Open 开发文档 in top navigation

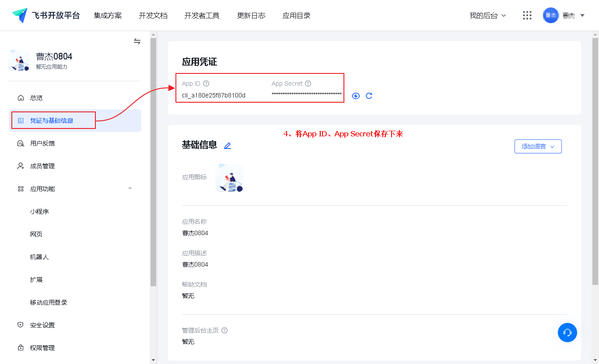tap(153, 15)
